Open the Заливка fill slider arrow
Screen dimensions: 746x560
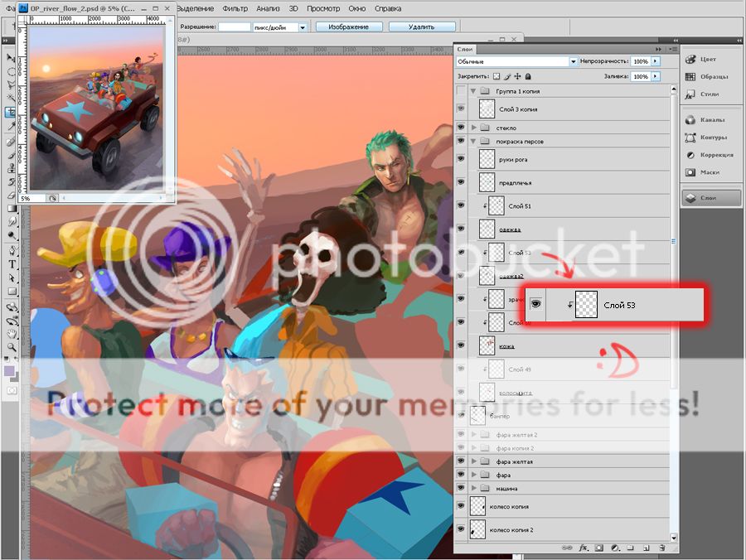pyautogui.click(x=656, y=76)
